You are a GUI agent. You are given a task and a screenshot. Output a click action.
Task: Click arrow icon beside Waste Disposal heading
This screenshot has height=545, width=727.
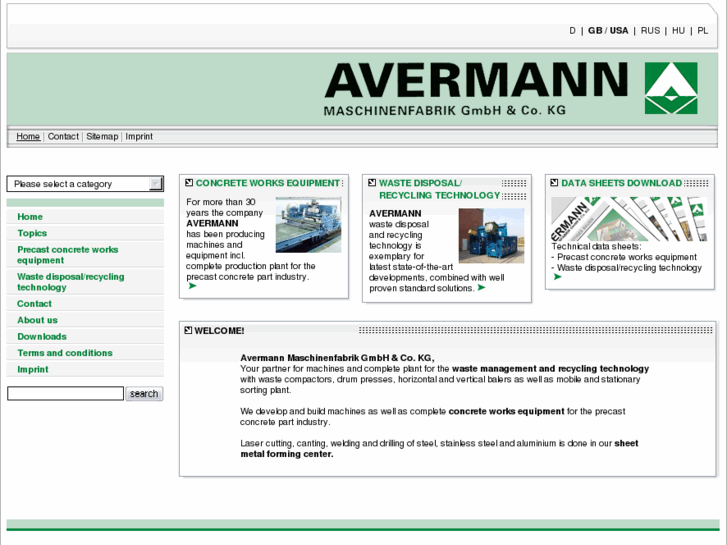pyautogui.click(x=372, y=183)
